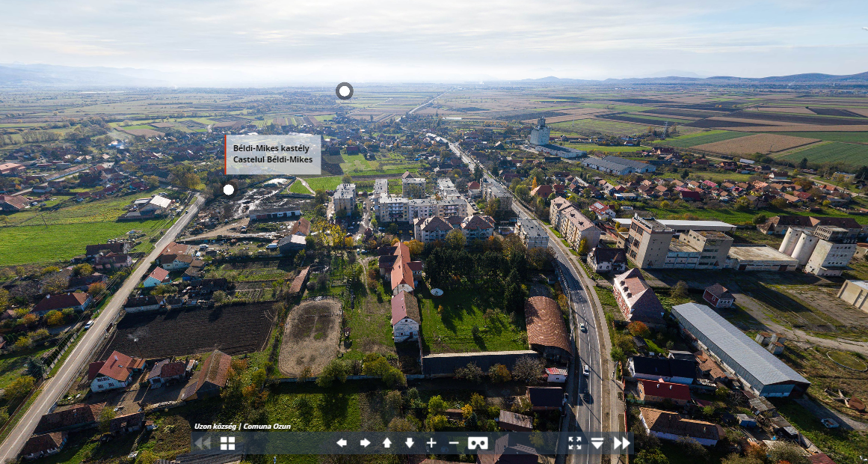Zoom in with the plus icon
This screenshot has width=868, height=464.
(x=431, y=443)
